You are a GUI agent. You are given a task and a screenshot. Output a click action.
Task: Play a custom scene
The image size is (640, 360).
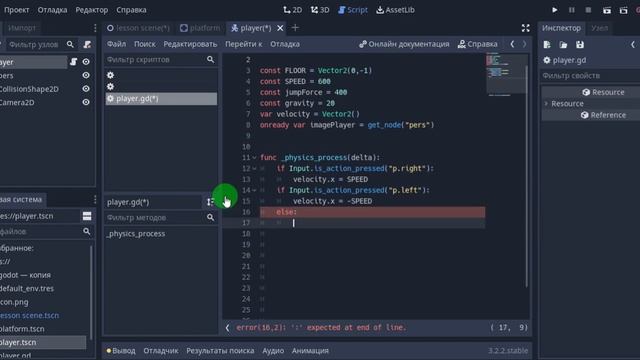pyautogui.click(x=623, y=10)
